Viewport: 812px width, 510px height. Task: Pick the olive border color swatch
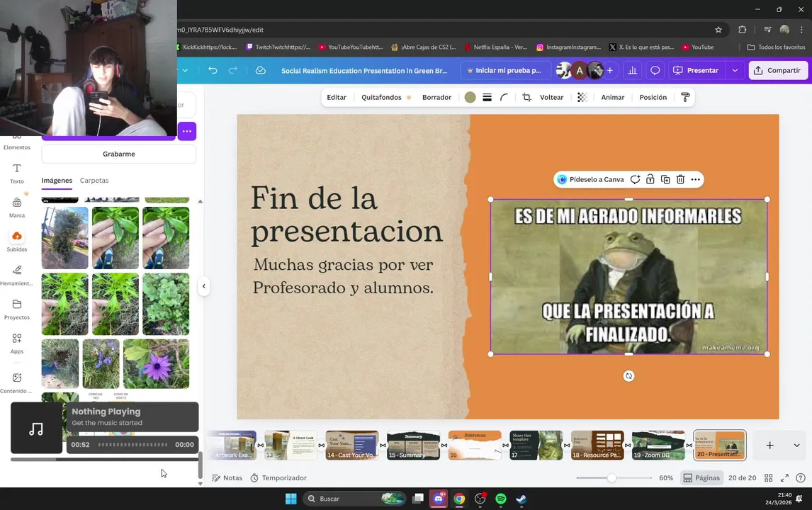pos(470,97)
